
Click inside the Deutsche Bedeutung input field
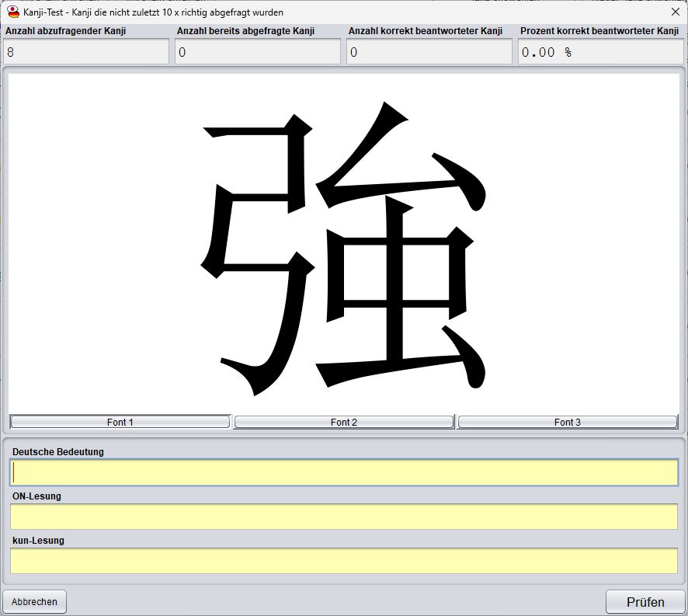click(x=344, y=470)
